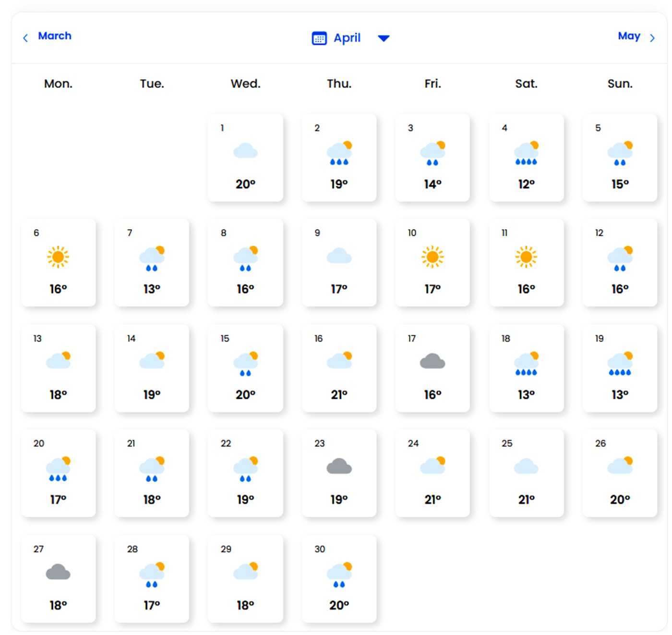672x635 pixels.
Task: Click the cloud icon on April 1
Action: [x=245, y=151]
